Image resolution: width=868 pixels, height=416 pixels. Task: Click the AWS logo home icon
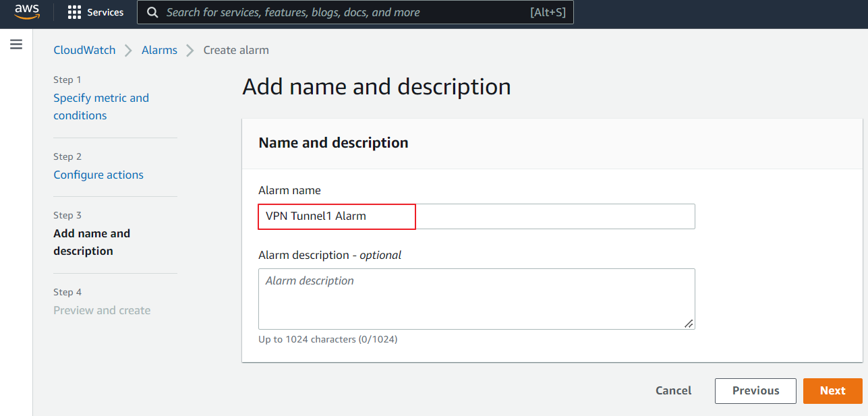[27, 13]
